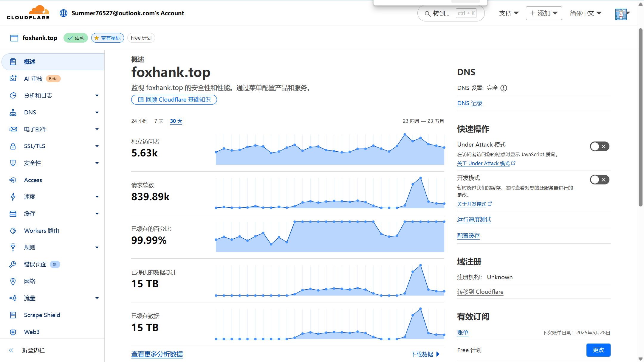Click the 更改 plan button
This screenshot has width=644, height=362.
[598, 350]
